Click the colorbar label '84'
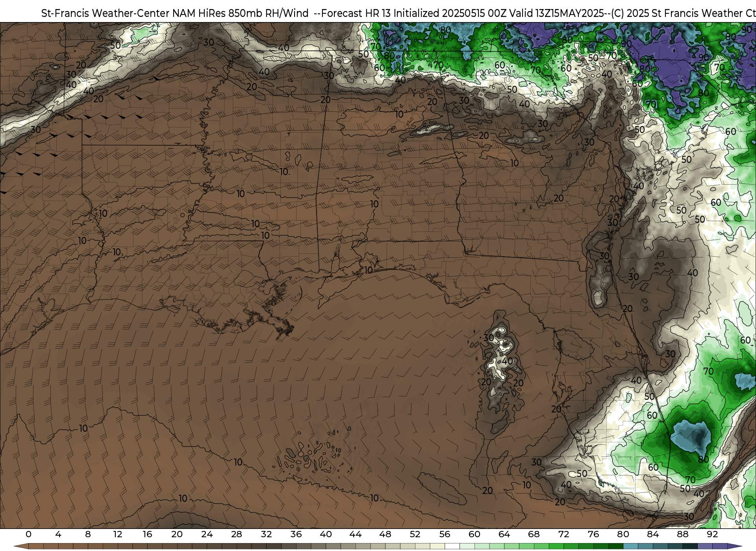756x551 pixels. (653, 534)
